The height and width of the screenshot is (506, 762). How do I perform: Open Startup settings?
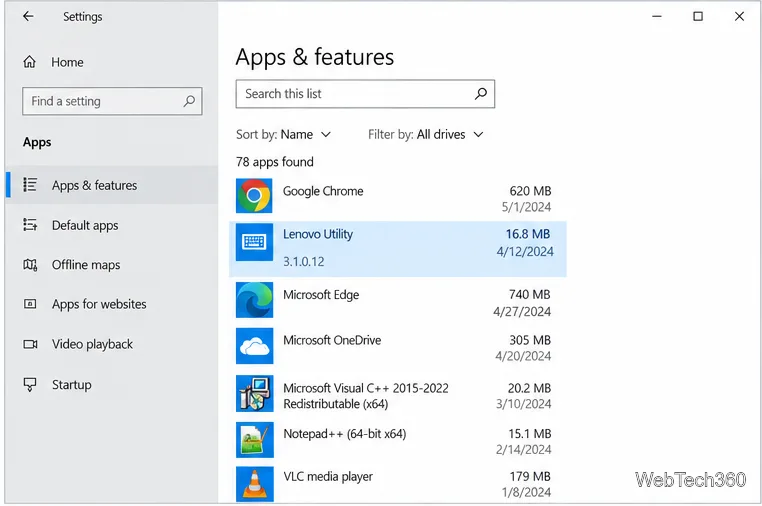point(71,384)
